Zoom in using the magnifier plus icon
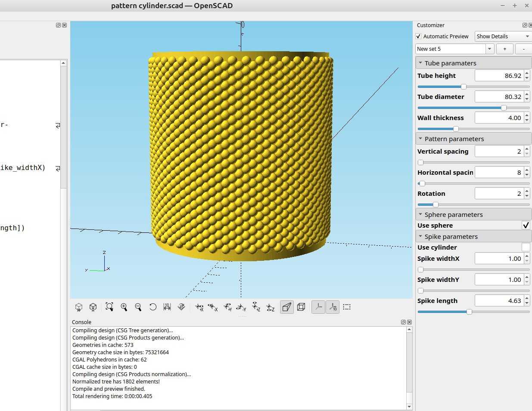This screenshot has width=532, height=411. coord(124,307)
